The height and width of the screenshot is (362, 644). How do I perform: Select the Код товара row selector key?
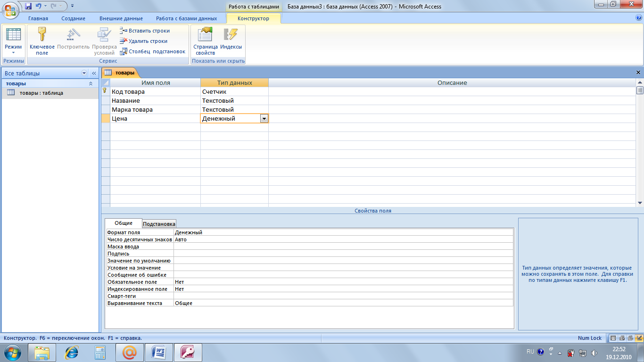pos(106,91)
